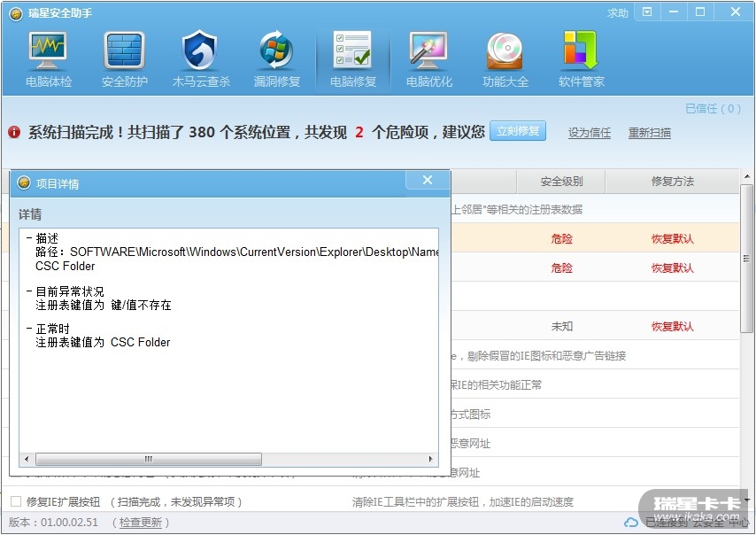Click 已连接到云安全中心 status text

click(x=697, y=522)
